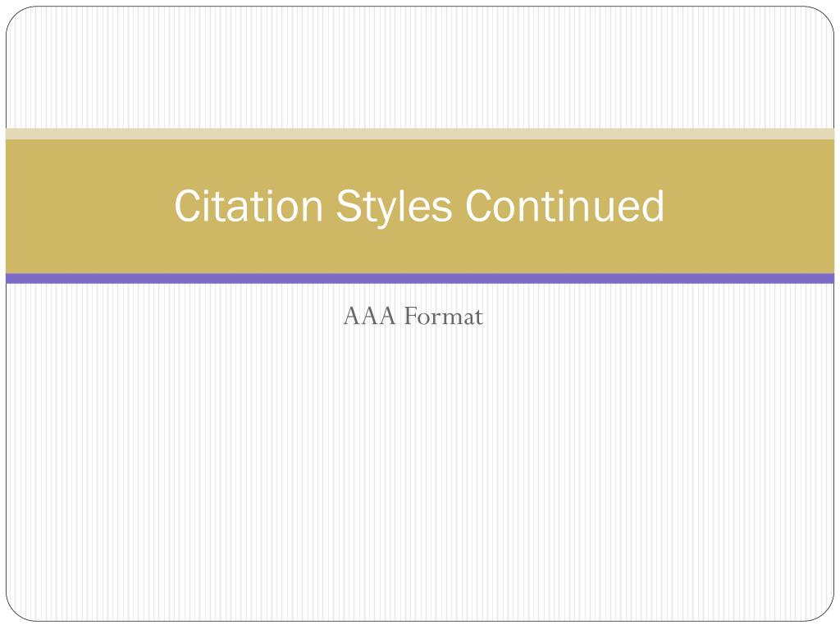
Task: Click the capital "F" in "Format"
Action: (411, 316)
